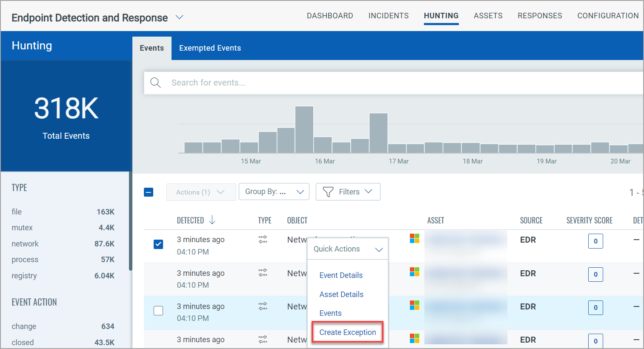Click severity score 0 in second row
This screenshot has height=349, width=644.
tap(595, 275)
